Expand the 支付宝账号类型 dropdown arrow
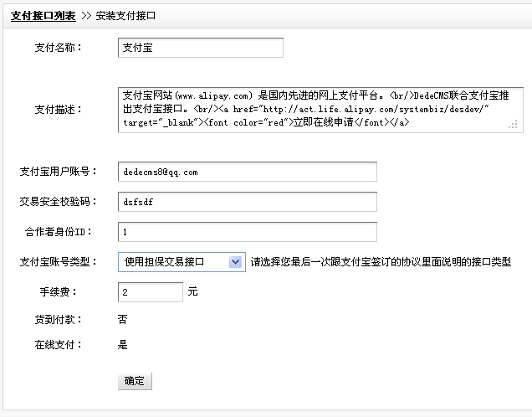This screenshot has width=532, height=417. (235, 262)
